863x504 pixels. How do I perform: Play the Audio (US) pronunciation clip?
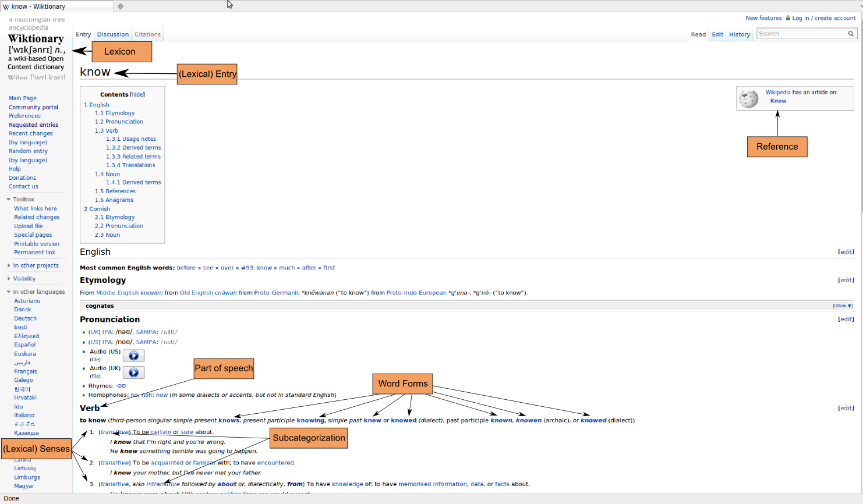pyautogui.click(x=133, y=356)
